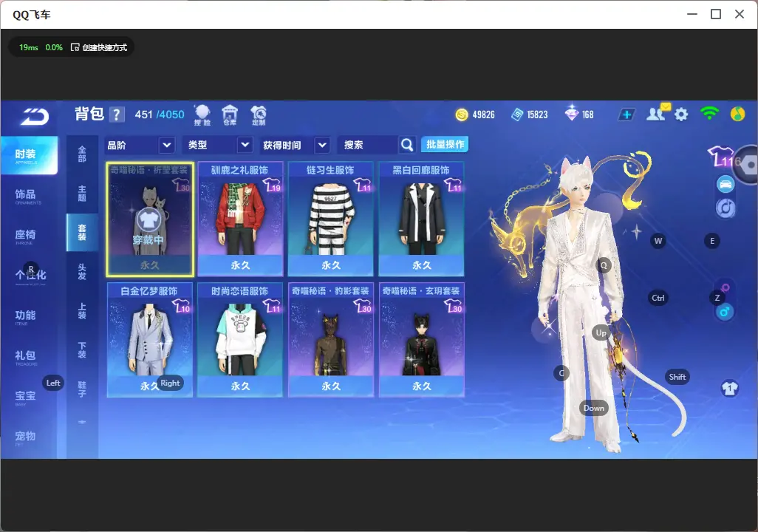758x532 pixels.
Task: Open the settings gear icon
Action: (681, 115)
